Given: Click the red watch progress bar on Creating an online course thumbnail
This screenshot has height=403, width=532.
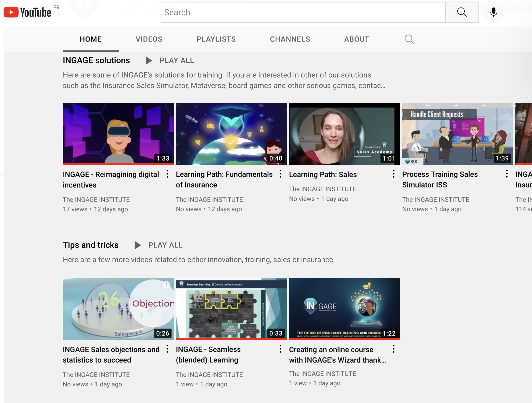Looking at the screenshot, I should point(344,339).
